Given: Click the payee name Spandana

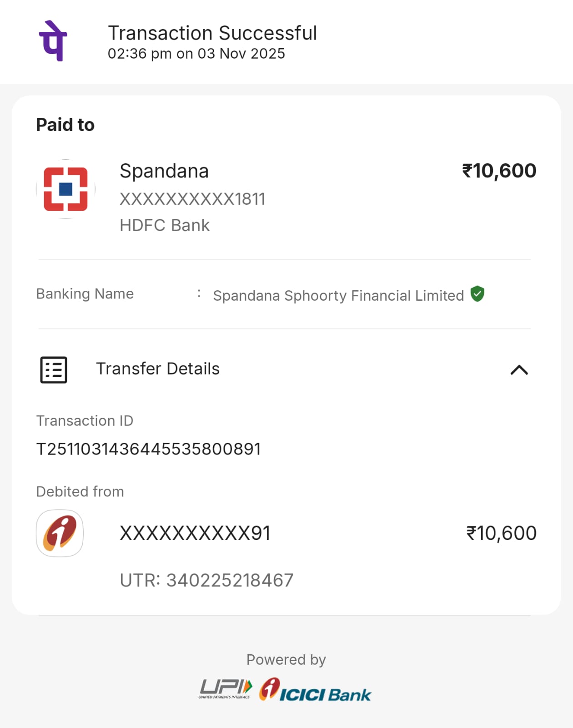Looking at the screenshot, I should [x=164, y=171].
